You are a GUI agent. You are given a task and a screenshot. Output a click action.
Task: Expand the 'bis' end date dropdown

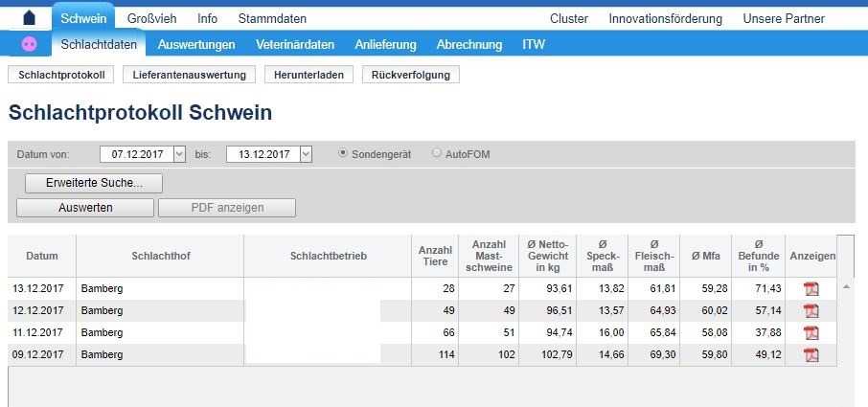click(306, 153)
